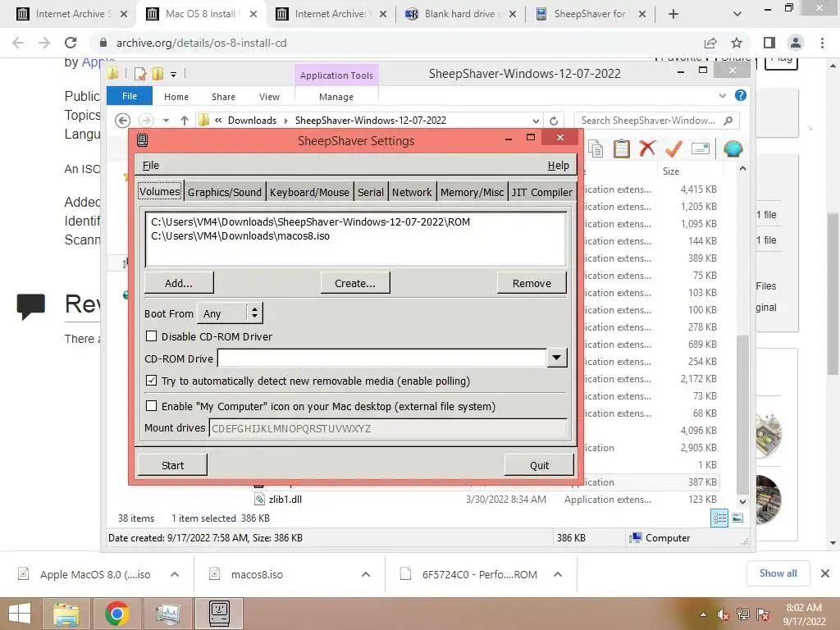Click Show all downloads button
The image size is (840, 630).
[778, 573]
